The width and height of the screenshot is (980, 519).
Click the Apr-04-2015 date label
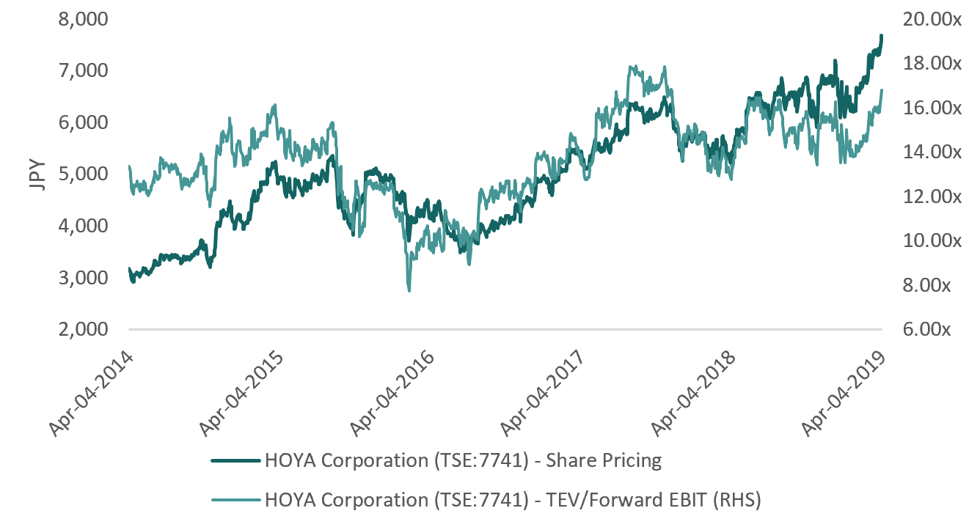click(x=241, y=394)
